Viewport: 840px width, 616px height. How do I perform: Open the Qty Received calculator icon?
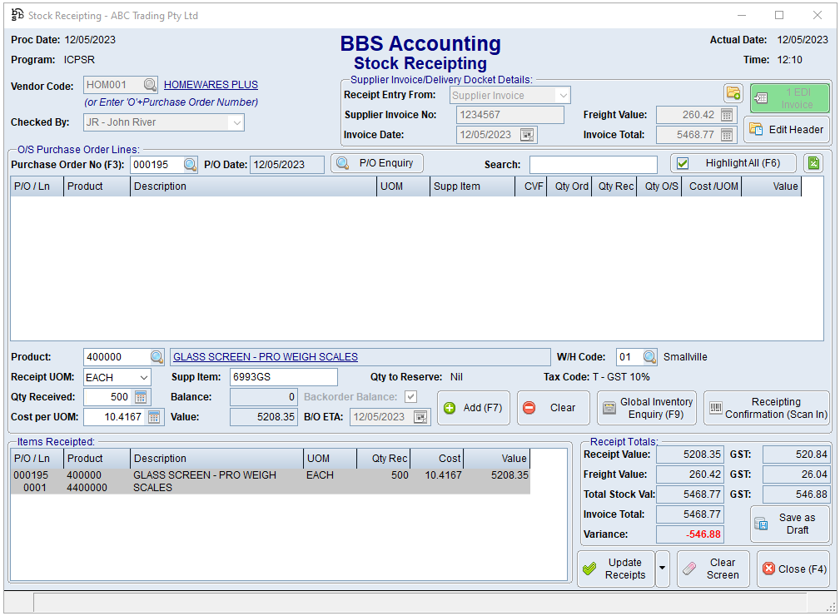141,397
